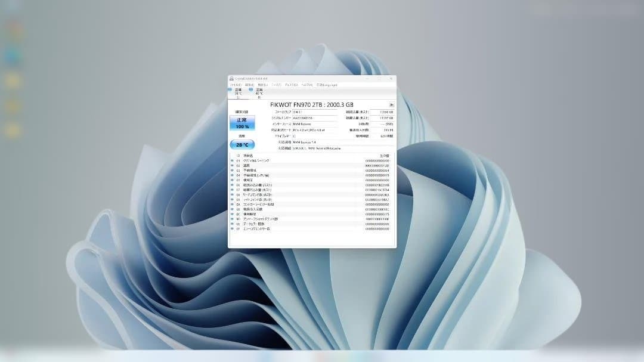Select the status icon in the 0F row

point(232,228)
